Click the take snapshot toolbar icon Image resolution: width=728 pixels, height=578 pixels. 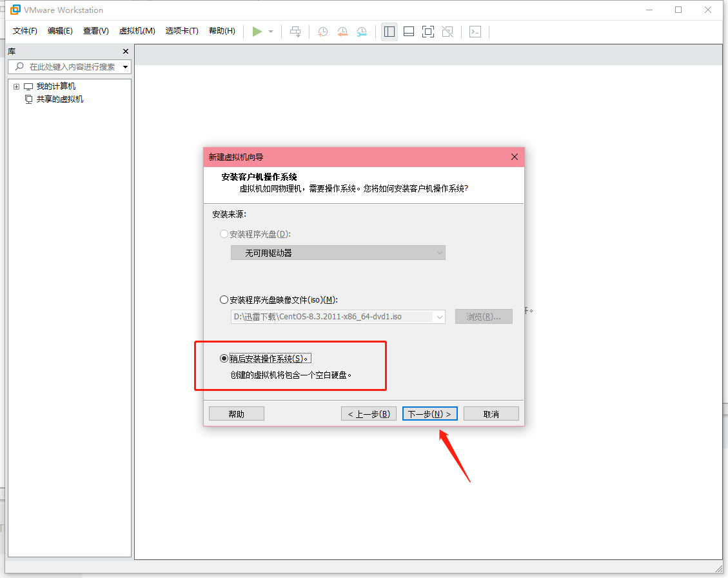[322, 32]
